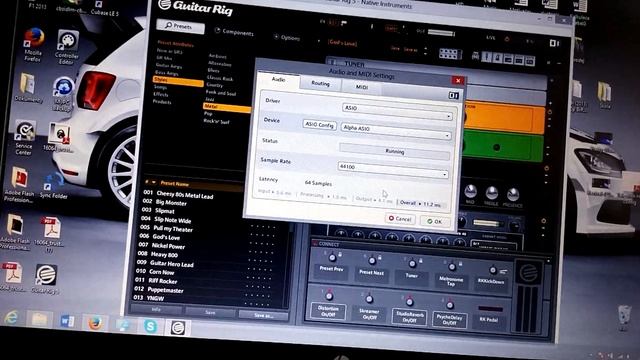
Task: Open File Explorer in taskbar
Action: [39, 319]
